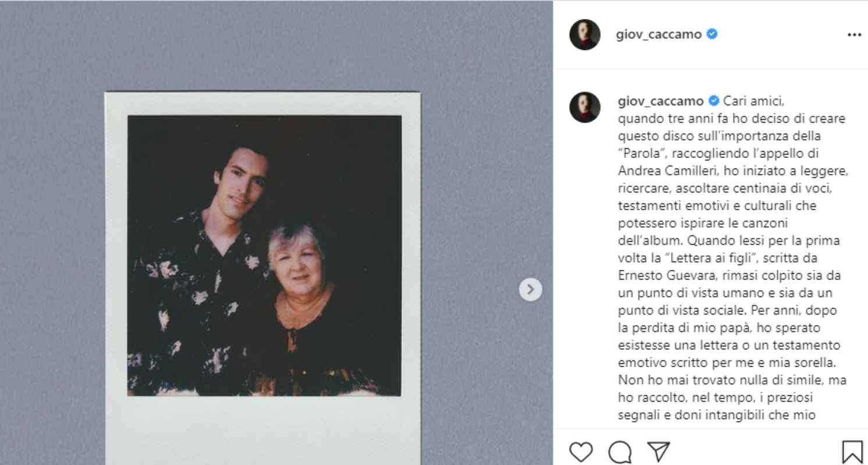868x465 pixels.
Task: Click header profile avatar of giov_caccamo
Action: (585, 34)
